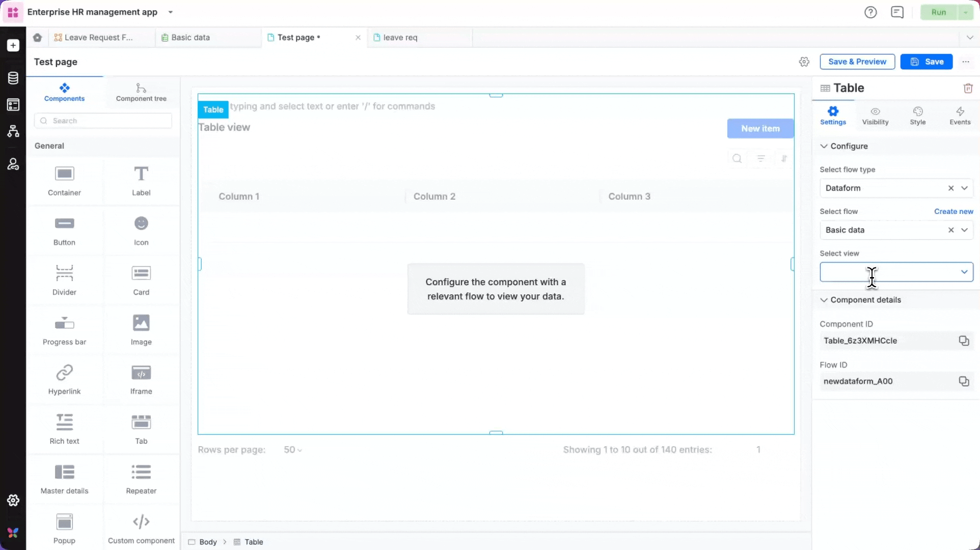980x550 pixels.
Task: Collapse the Configure section
Action: 824,146
